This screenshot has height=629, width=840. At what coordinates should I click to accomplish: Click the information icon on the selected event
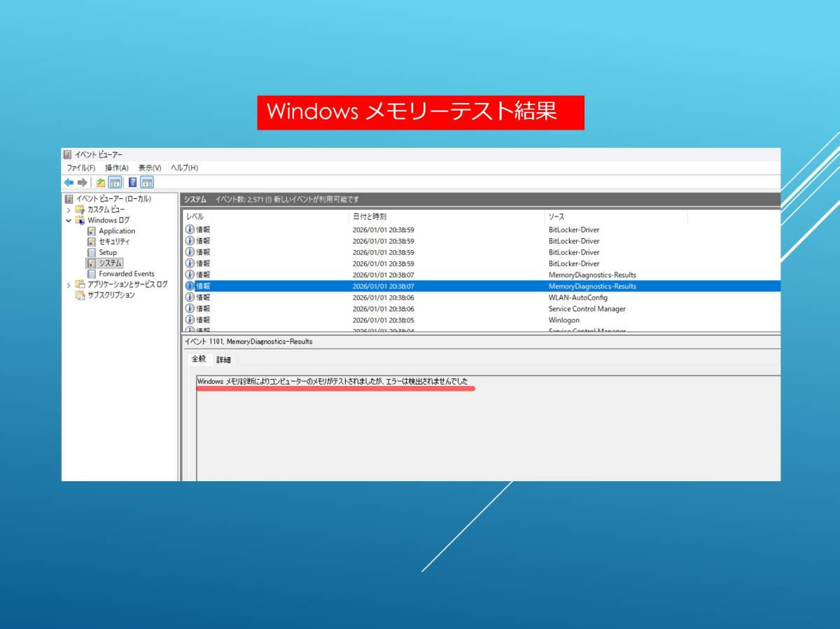coord(189,286)
